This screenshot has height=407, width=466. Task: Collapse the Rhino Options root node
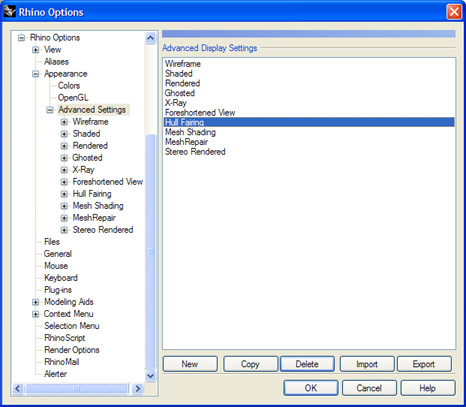pos(21,38)
